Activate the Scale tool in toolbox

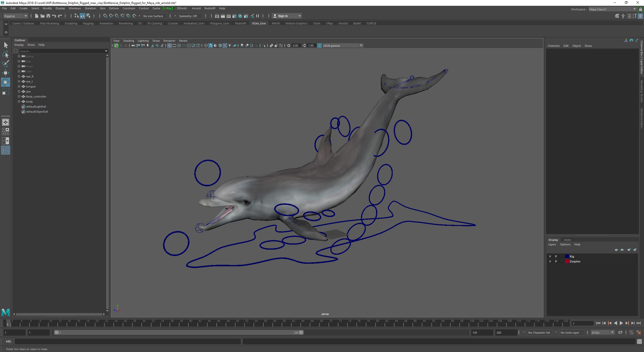6,92
